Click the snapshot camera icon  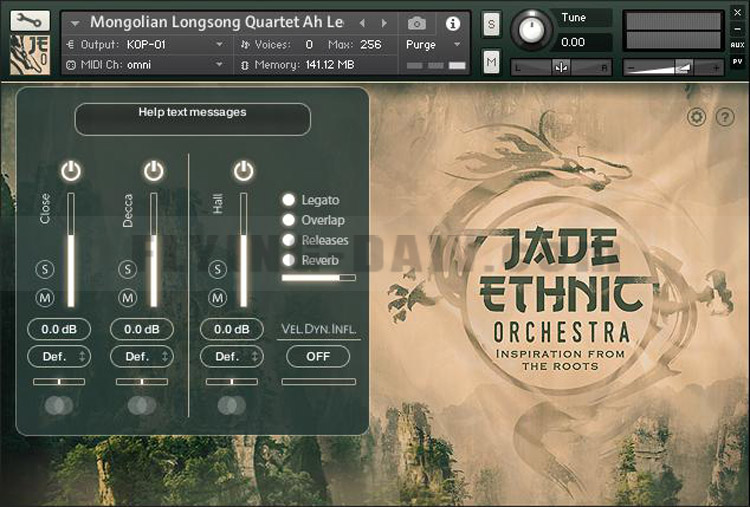(x=417, y=23)
